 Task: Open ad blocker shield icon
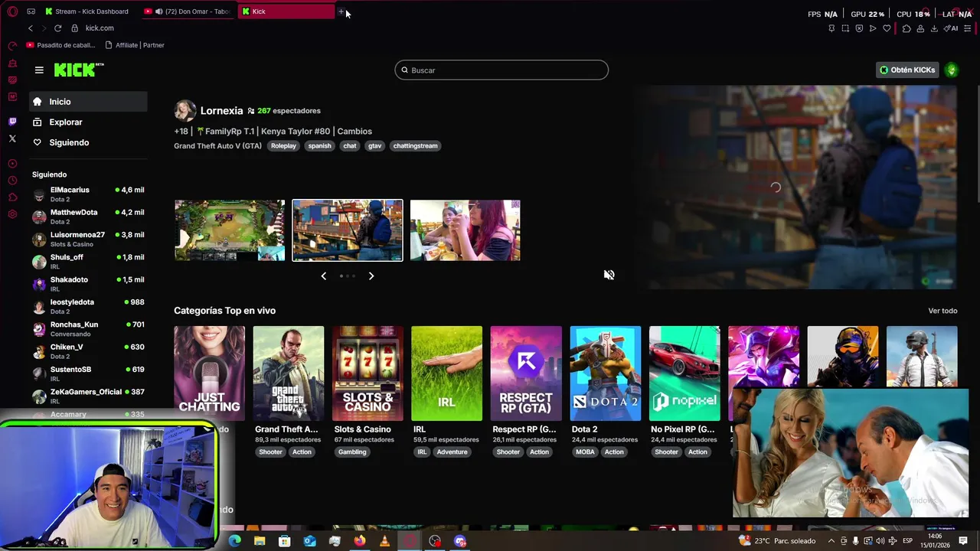click(x=859, y=28)
